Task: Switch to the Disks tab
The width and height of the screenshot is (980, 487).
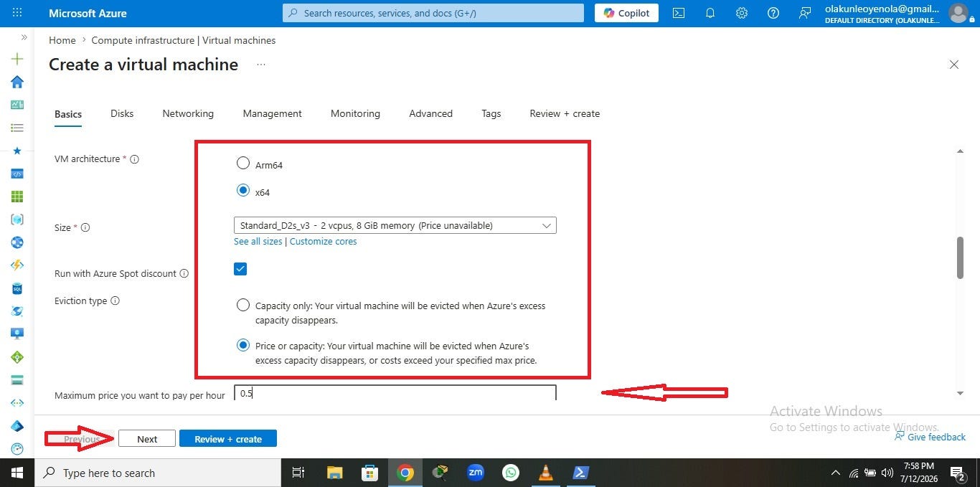Action: [122, 113]
